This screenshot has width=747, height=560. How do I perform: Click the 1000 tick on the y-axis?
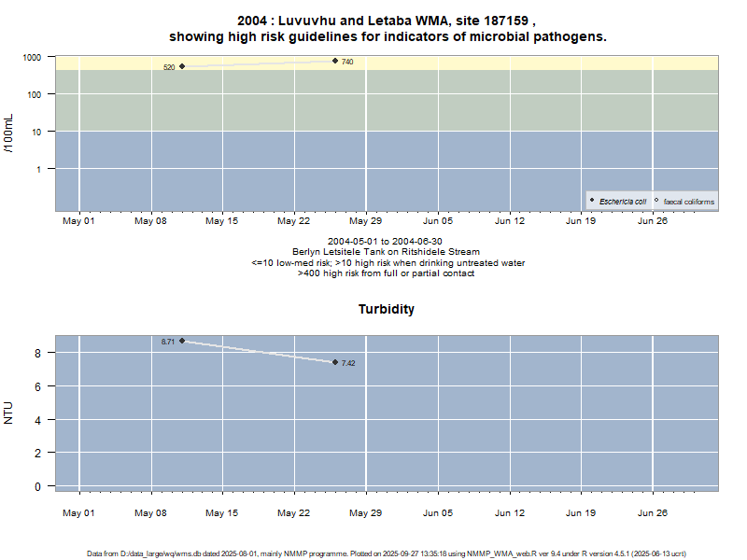33,57
